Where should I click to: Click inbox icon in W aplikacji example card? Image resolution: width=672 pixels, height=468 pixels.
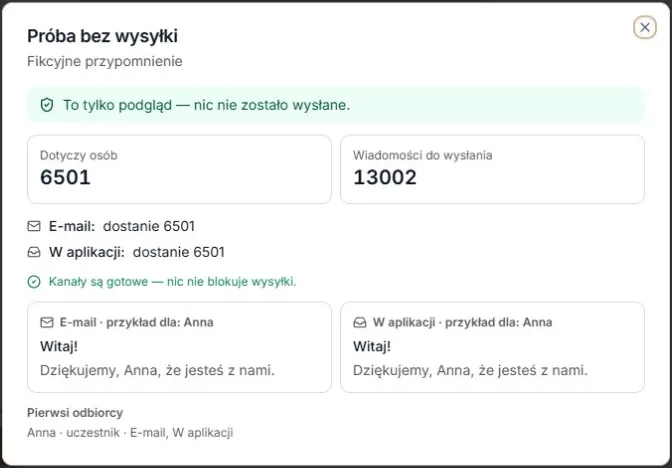(360, 322)
